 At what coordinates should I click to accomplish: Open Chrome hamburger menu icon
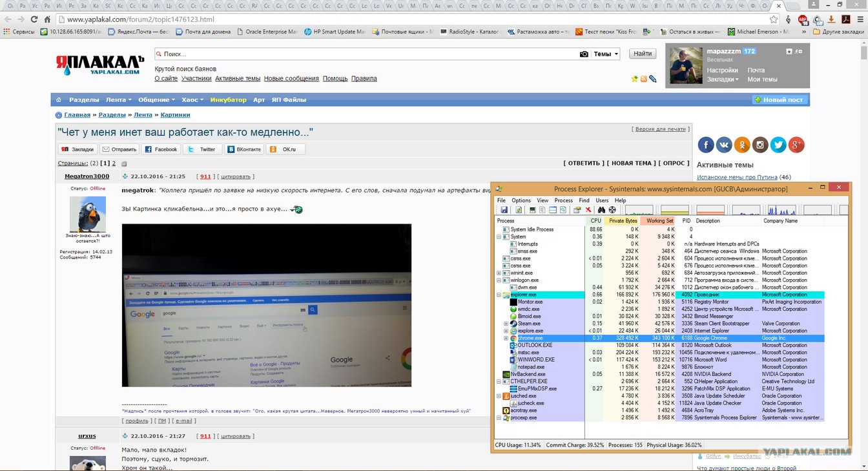pyautogui.click(x=860, y=19)
